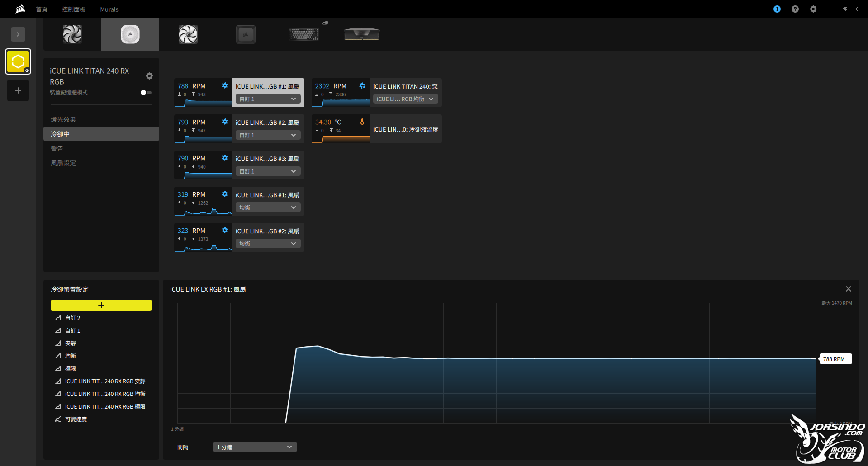Open Murals in the top menu
868x466 pixels.
(x=109, y=9)
